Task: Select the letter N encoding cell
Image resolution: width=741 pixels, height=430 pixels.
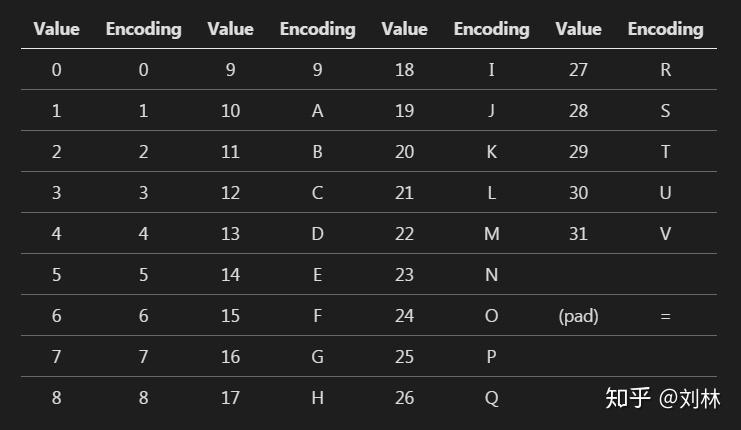Action: [491, 275]
